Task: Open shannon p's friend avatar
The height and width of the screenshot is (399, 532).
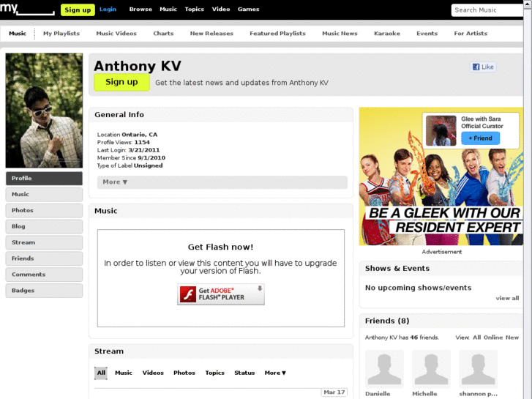Action: click(478, 369)
